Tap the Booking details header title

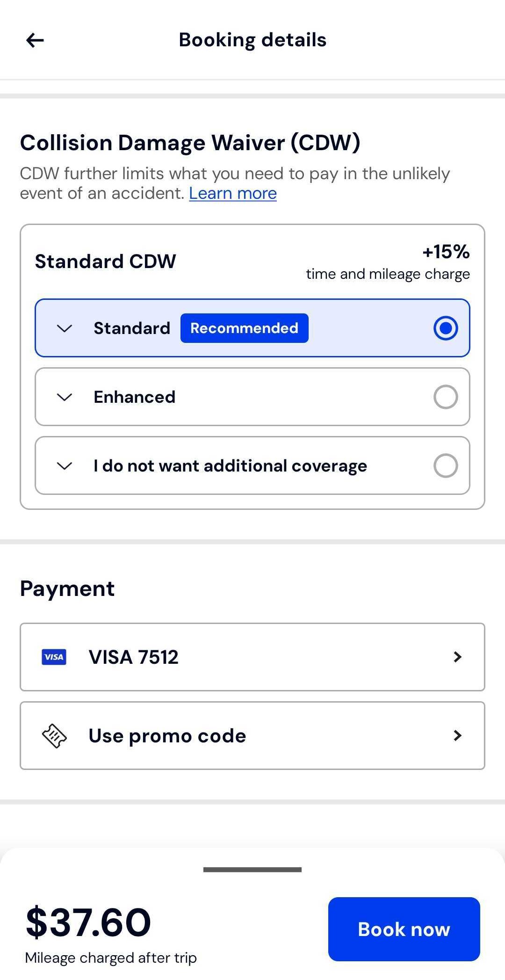[x=252, y=40]
